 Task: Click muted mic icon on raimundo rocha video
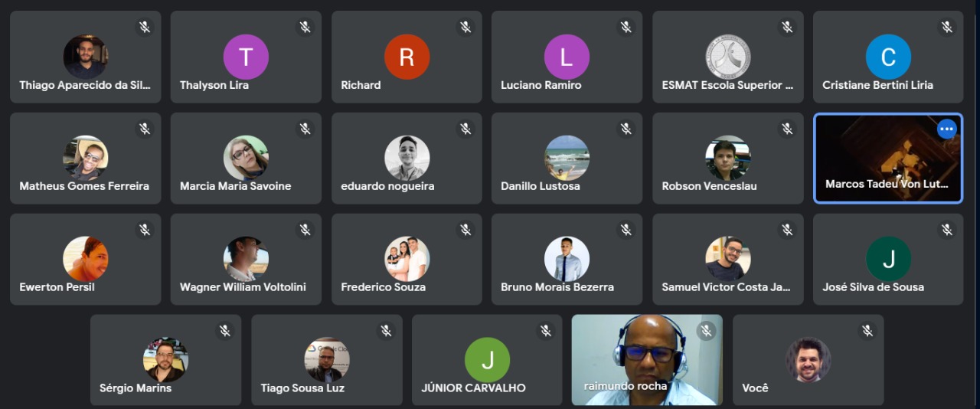[x=706, y=331]
